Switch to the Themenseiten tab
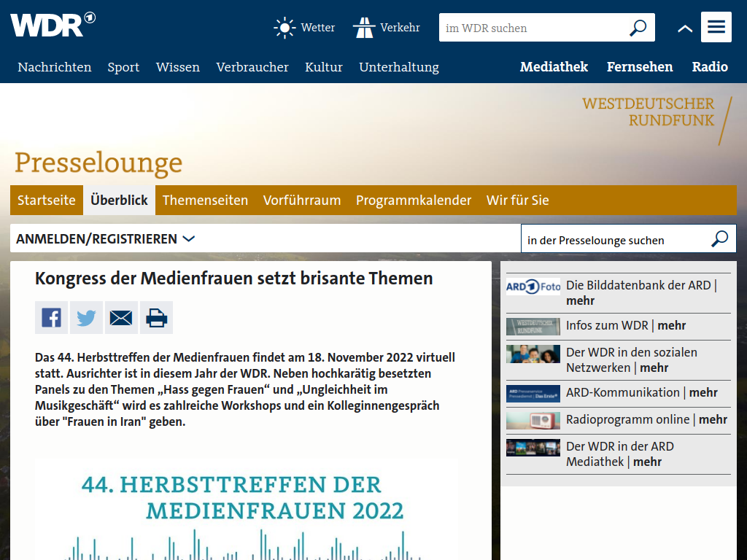747x560 pixels. tap(205, 200)
